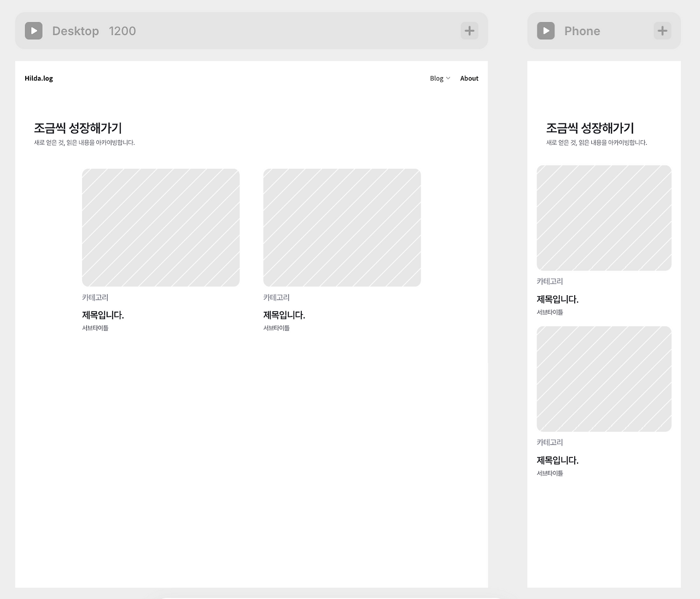The image size is (700, 599).
Task: Click the bottom post thumbnail in Phone view
Action: click(x=604, y=379)
